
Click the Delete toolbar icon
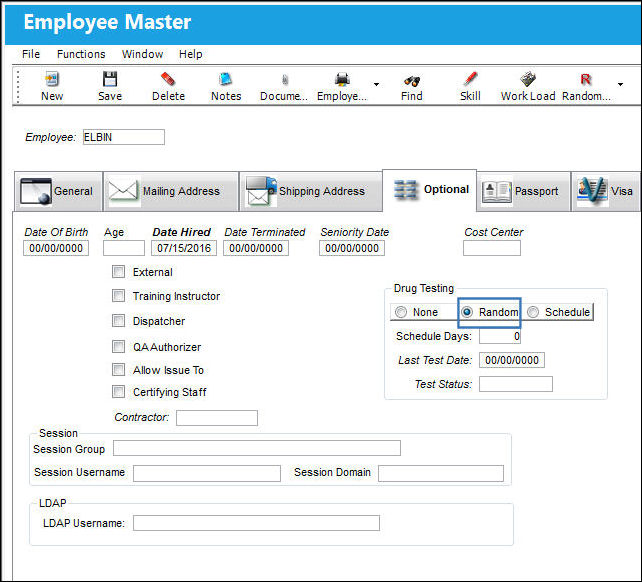[x=168, y=79]
